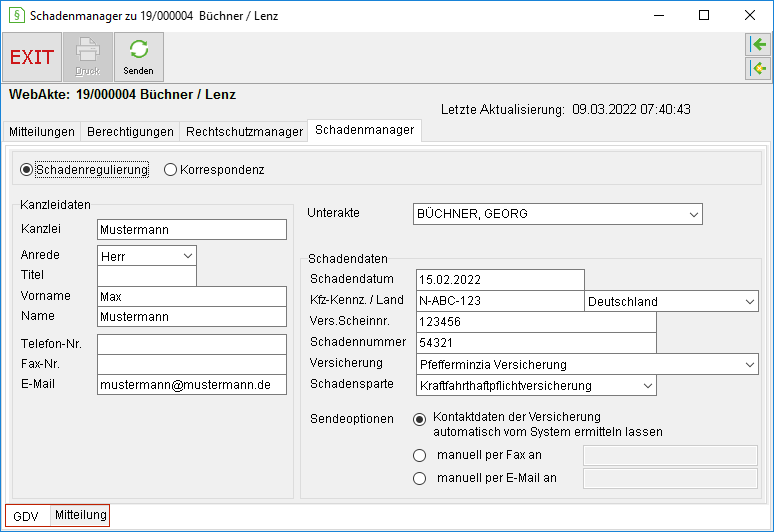Click the Kanzleidaten group label
Screen dimensions: 774x532
[55, 205]
